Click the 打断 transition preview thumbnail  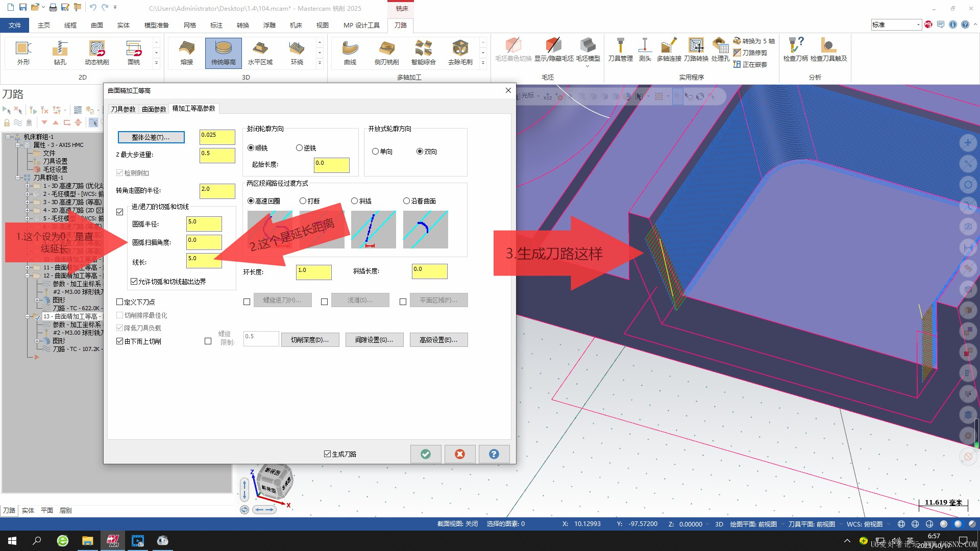[x=322, y=230]
